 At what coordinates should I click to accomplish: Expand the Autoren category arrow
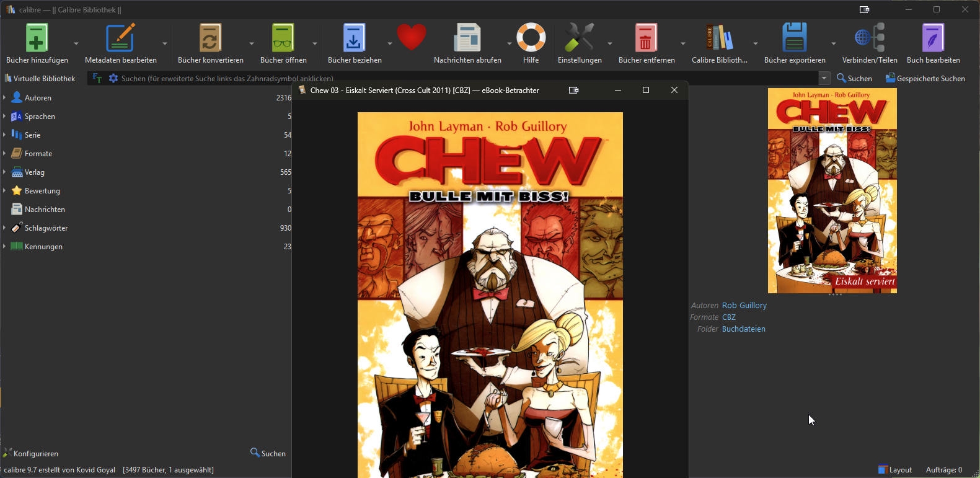point(4,97)
